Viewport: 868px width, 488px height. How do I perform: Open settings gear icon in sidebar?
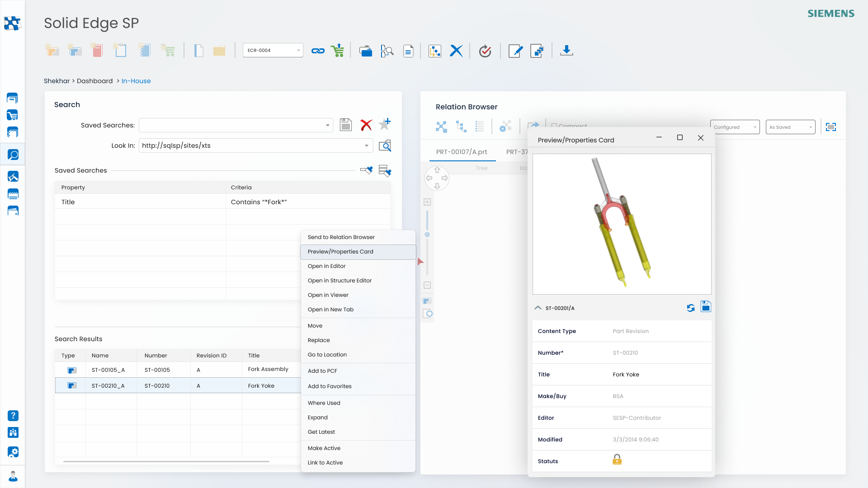click(x=13, y=452)
